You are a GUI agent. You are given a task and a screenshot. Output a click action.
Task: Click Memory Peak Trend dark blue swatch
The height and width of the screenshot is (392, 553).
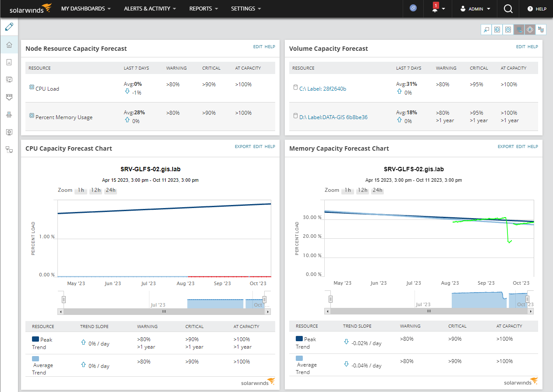pyautogui.click(x=299, y=339)
